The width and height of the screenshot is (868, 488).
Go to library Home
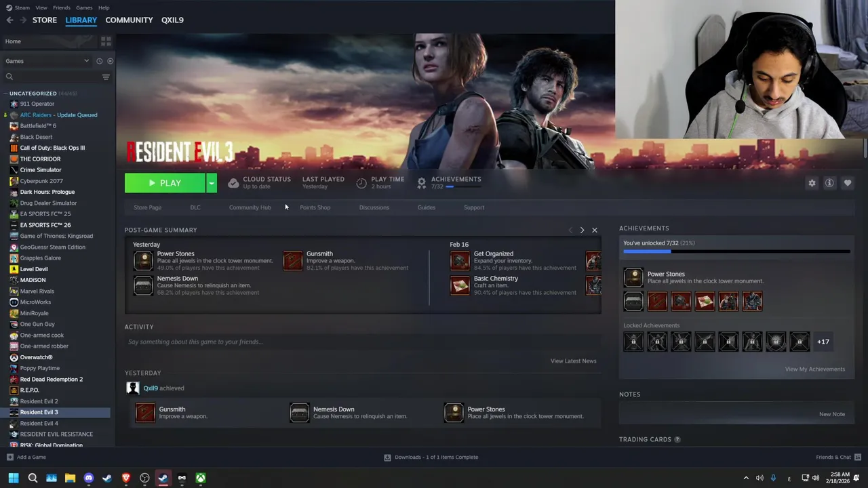(x=13, y=41)
